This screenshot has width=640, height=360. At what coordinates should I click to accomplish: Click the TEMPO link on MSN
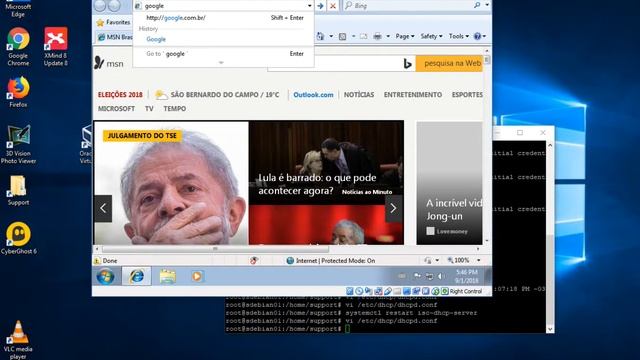click(x=175, y=109)
